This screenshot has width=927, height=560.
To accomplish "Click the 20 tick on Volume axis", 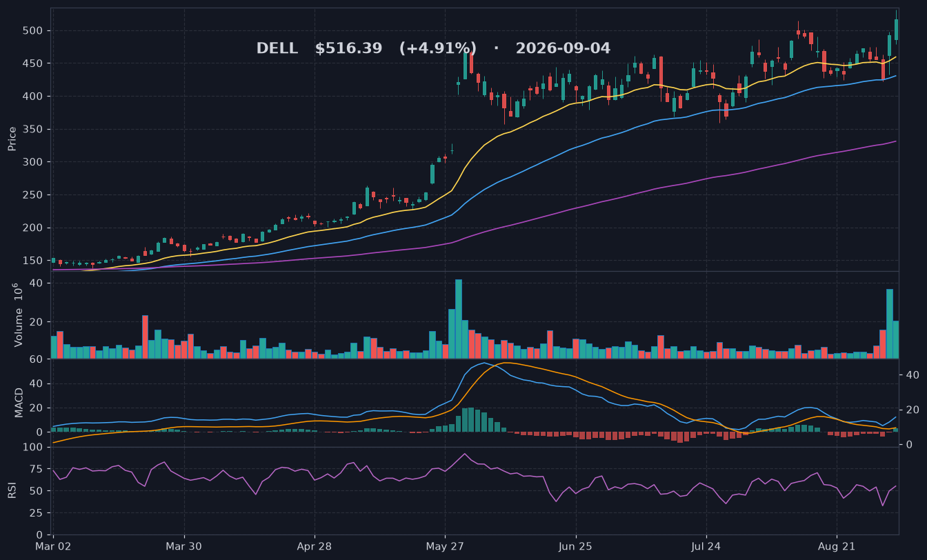I will tap(37, 322).
